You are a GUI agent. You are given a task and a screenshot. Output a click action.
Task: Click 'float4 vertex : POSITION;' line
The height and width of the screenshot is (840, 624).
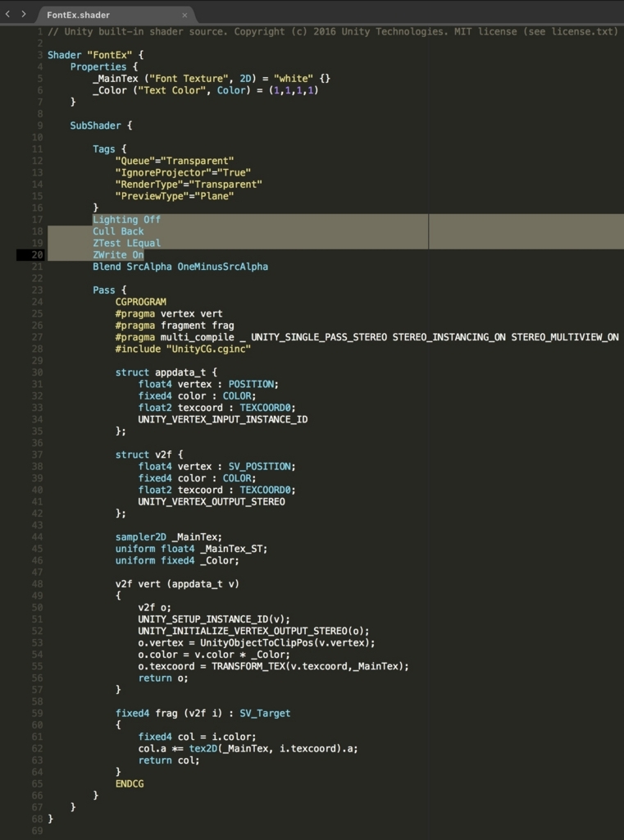coord(209,385)
